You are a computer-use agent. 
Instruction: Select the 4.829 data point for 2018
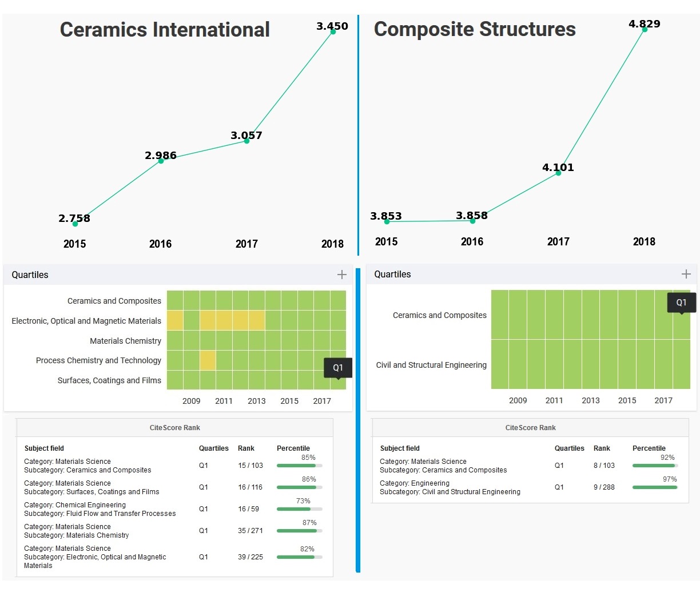[645, 29]
